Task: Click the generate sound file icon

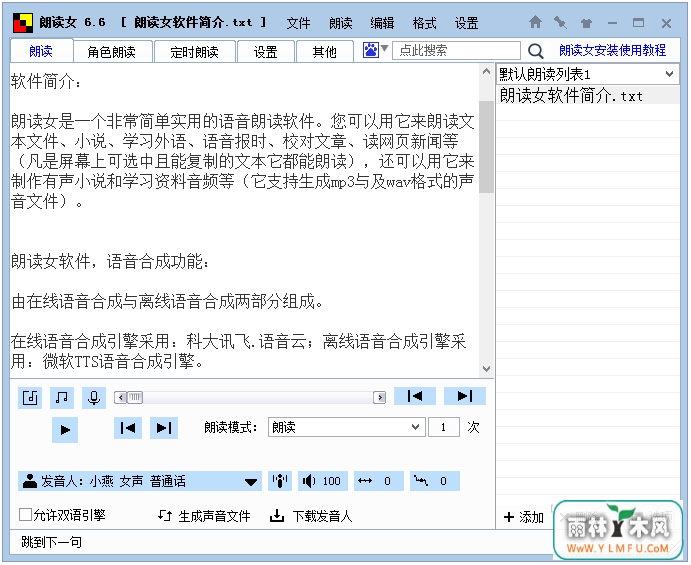Action: 165,515
